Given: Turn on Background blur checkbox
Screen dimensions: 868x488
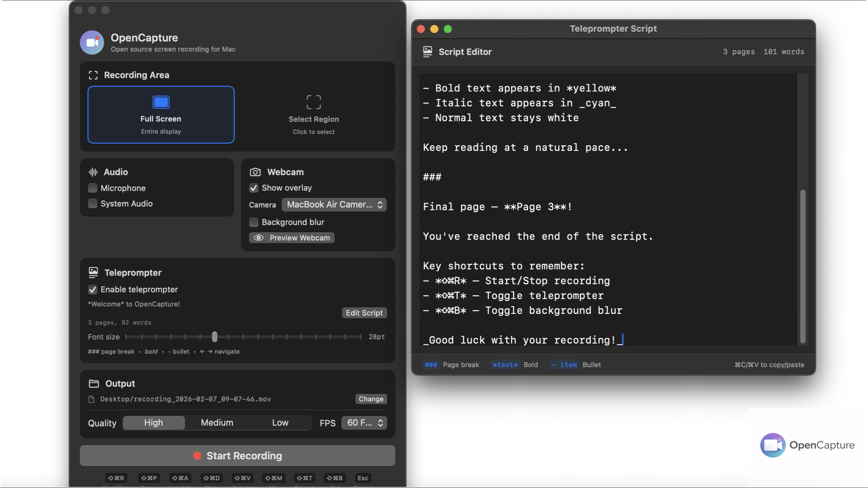Looking at the screenshot, I should click(x=254, y=222).
